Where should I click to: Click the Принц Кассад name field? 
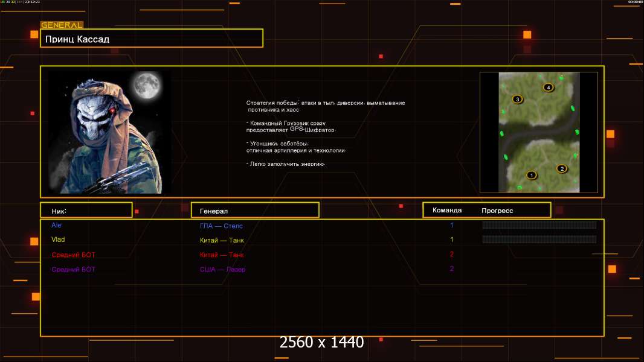click(151, 39)
